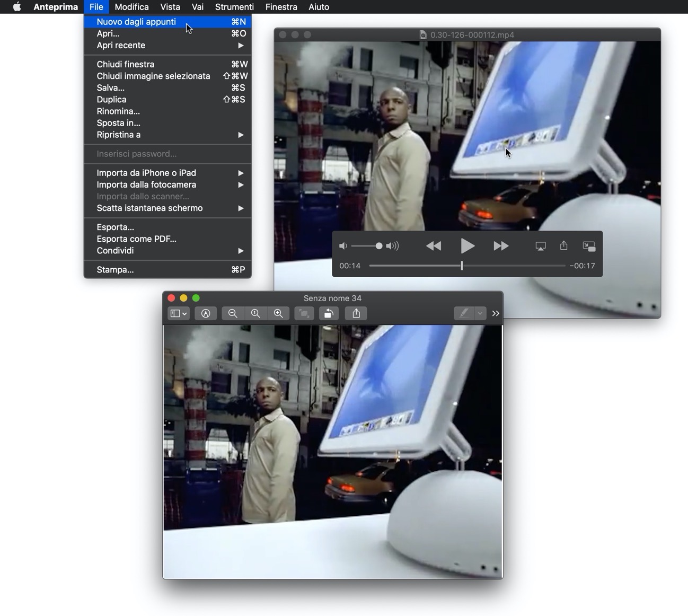The height and width of the screenshot is (616, 688).
Task: Mute audio via the low-volume speaker icon
Action: coord(343,246)
